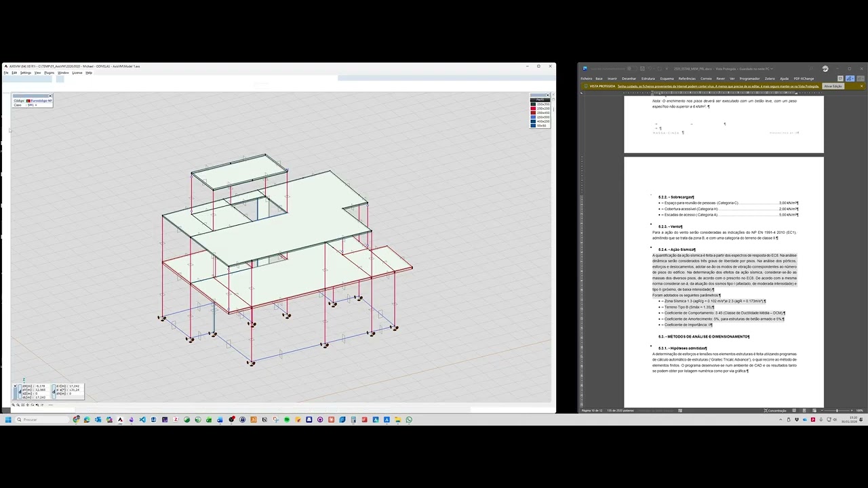Open the Windows Start menu
The height and width of the screenshot is (488, 868).
click(x=8, y=420)
